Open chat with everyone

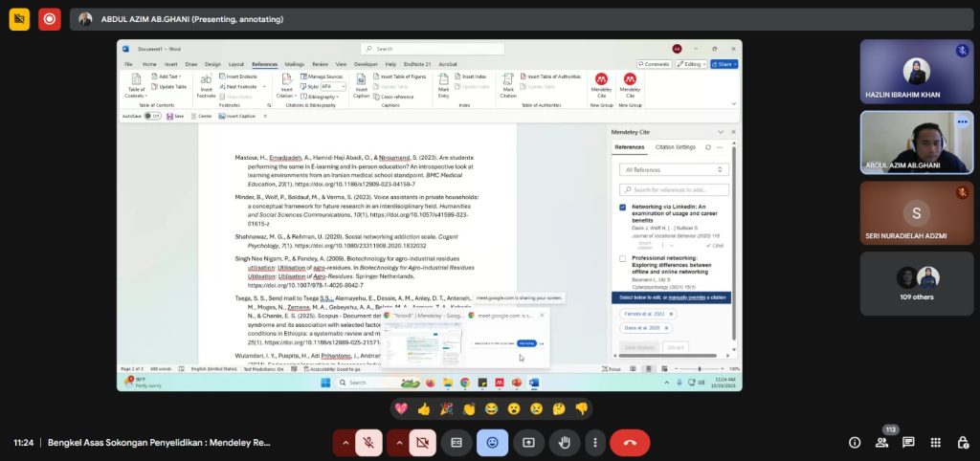coord(909,443)
